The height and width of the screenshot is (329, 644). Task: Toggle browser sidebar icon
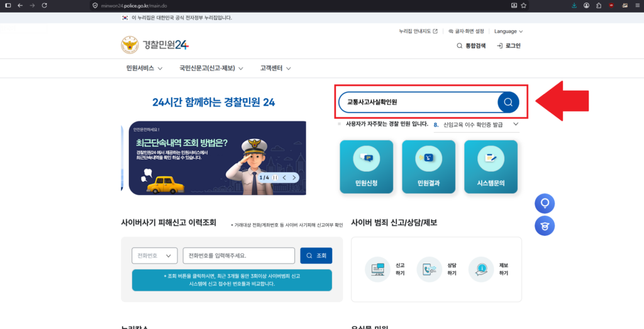(8, 5)
